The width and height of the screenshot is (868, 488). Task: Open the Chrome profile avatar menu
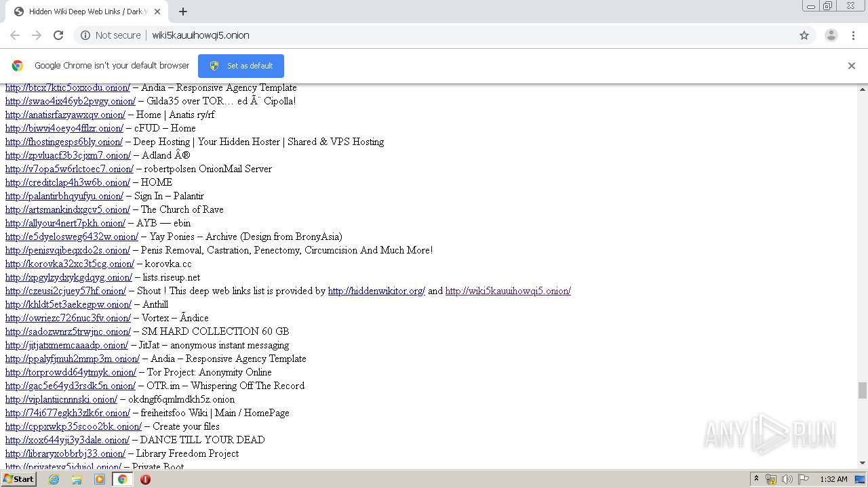coord(831,35)
